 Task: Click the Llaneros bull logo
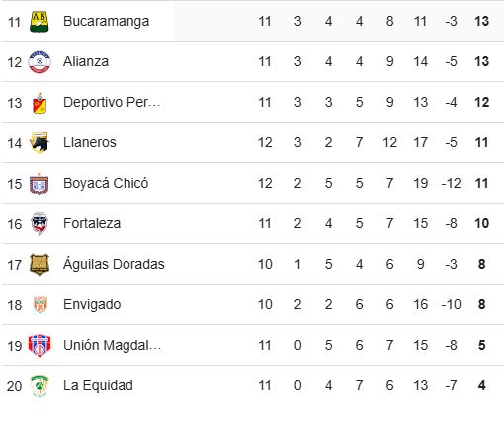click(40, 143)
